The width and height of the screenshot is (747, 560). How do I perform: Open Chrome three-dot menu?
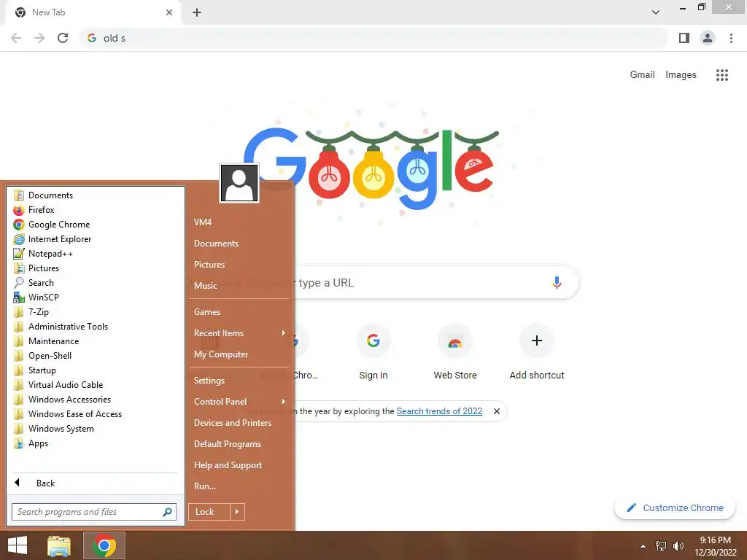point(731,38)
